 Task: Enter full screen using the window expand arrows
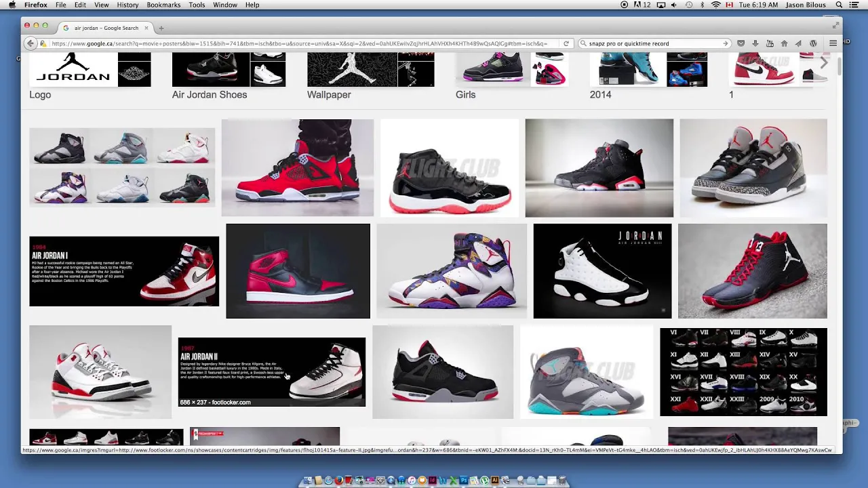click(835, 25)
